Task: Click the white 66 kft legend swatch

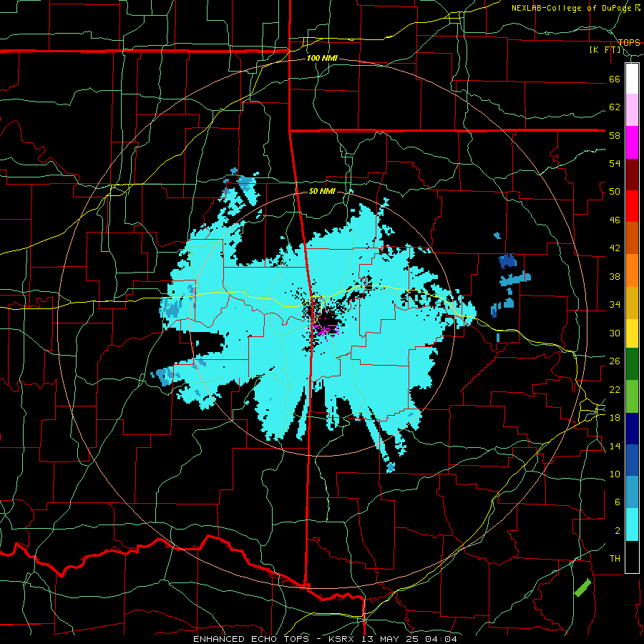Action: click(x=632, y=79)
